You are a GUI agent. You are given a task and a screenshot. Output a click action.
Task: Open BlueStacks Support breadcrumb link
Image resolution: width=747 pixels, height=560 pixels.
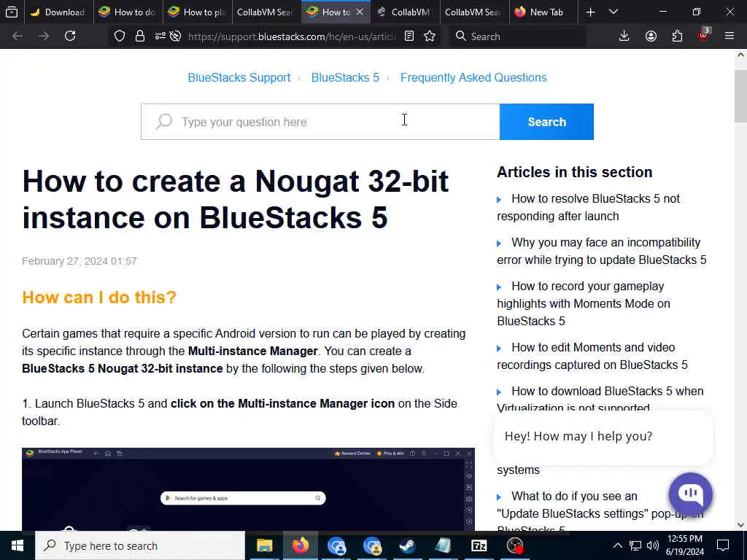click(239, 77)
